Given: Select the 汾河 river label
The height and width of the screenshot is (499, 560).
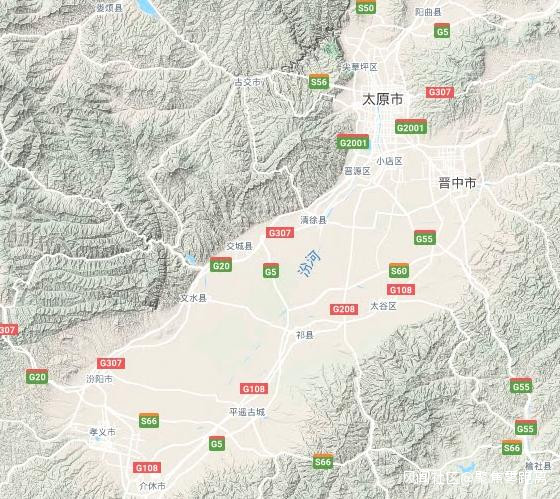Looking at the screenshot, I should pos(309,264).
